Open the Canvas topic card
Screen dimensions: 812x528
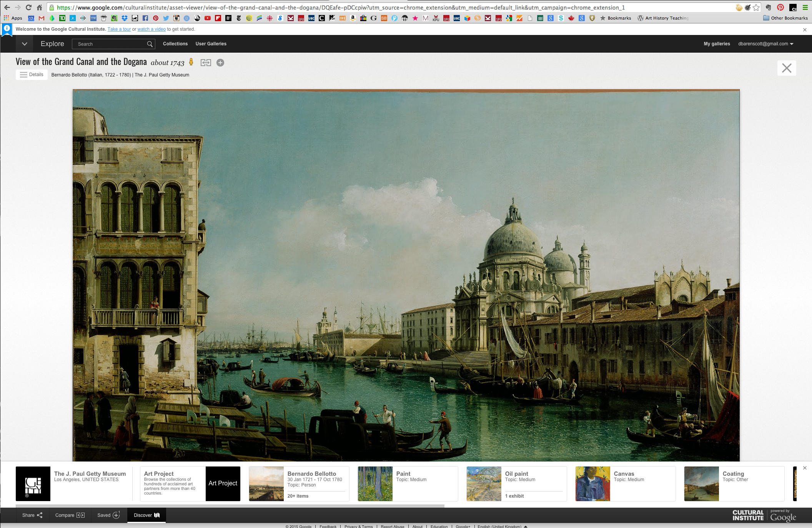tap(626, 484)
